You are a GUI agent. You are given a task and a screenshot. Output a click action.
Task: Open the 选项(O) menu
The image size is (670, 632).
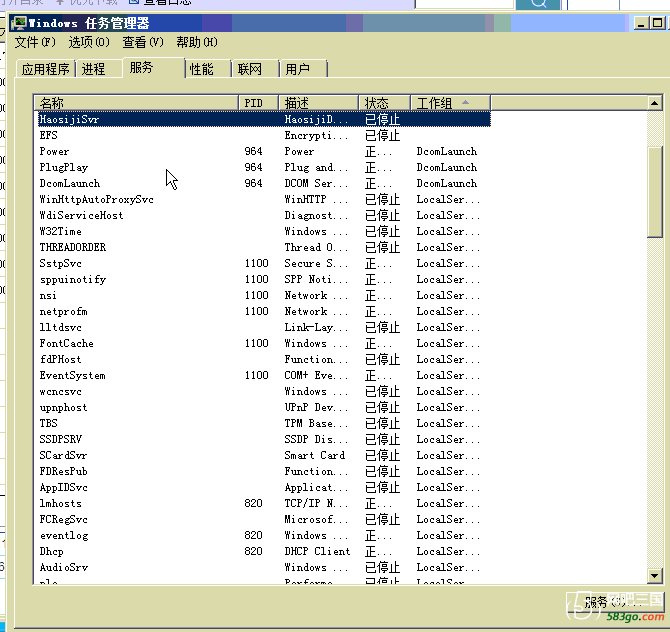89,42
